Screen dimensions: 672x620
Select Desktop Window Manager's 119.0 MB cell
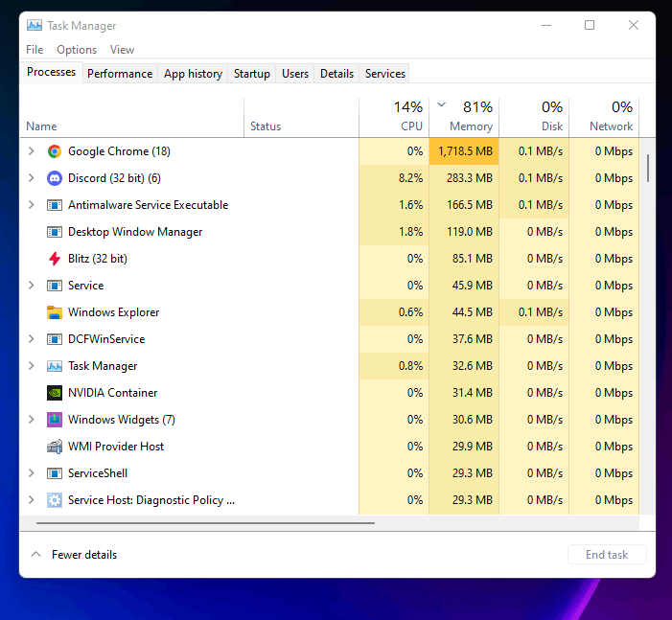click(x=464, y=232)
